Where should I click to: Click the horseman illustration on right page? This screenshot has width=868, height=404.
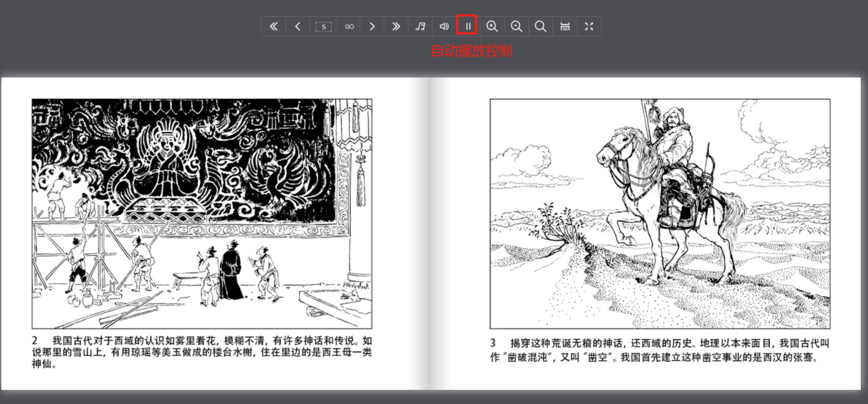click(659, 213)
